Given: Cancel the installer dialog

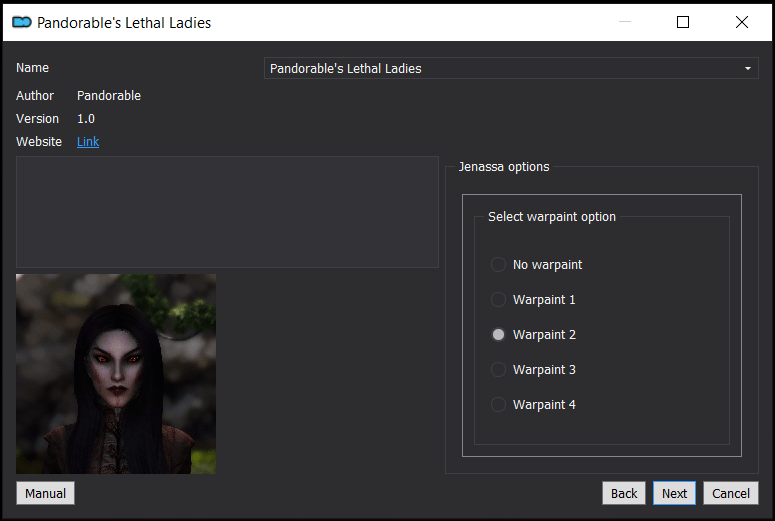Looking at the screenshot, I should pyautogui.click(x=731, y=493).
